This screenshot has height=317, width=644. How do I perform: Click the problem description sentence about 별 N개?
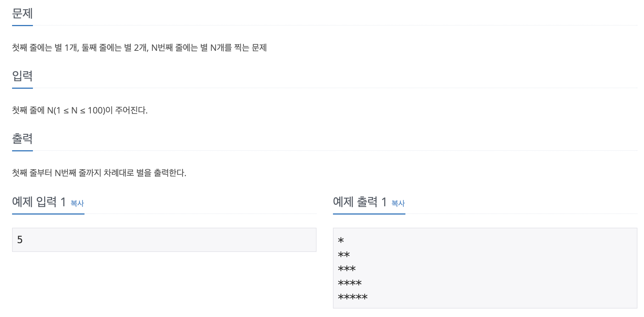point(139,48)
